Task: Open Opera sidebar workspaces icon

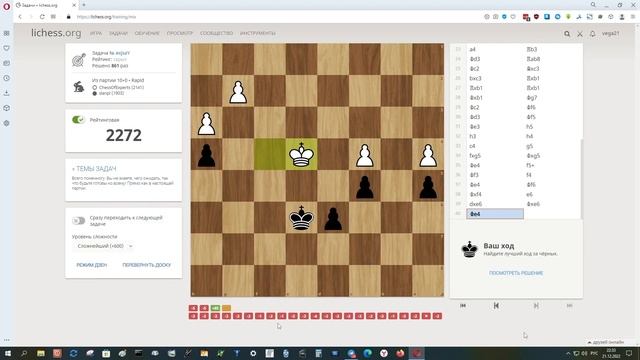Action: [7, 33]
